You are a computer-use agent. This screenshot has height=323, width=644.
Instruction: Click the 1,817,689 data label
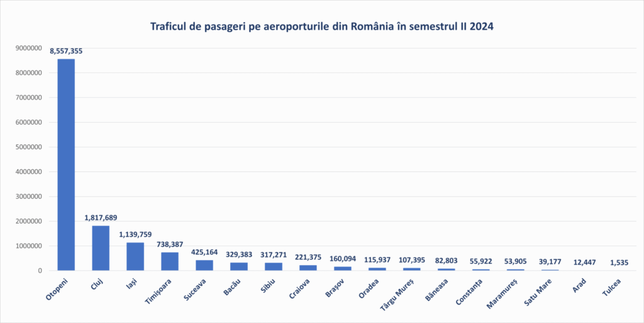click(101, 218)
